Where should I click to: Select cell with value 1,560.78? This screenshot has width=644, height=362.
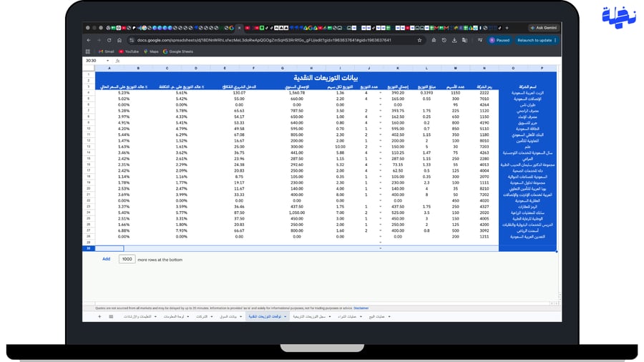tap(297, 93)
